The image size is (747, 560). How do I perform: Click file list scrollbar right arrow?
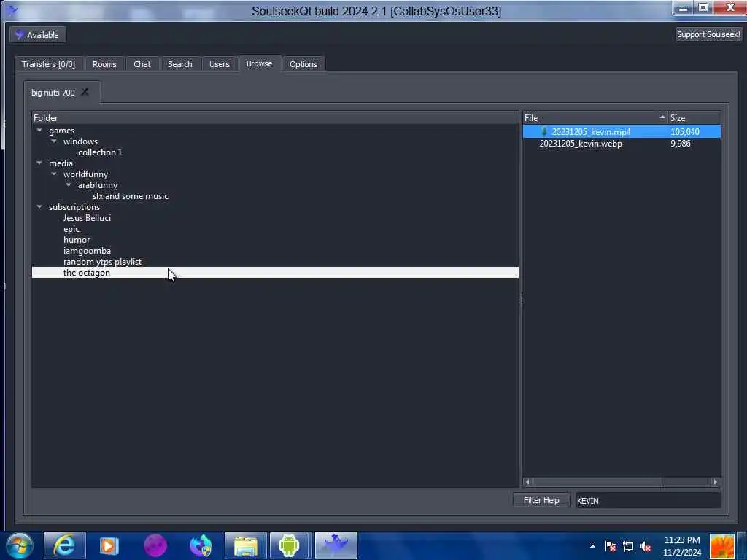point(716,482)
